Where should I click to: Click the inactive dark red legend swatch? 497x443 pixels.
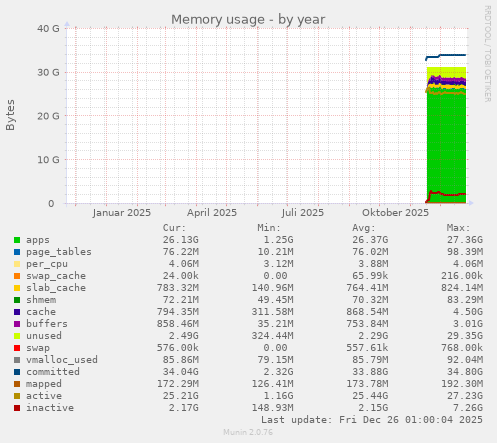17,408
